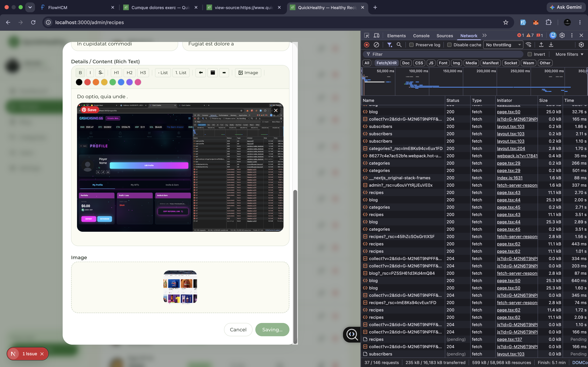
Task: Align text left in editor
Action: pyautogui.click(x=201, y=73)
